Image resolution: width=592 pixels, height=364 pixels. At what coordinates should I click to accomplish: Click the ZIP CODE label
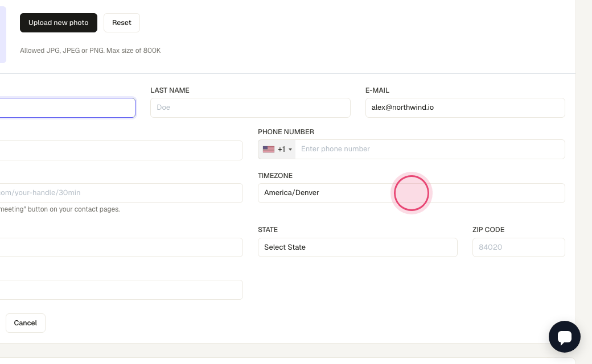coord(488,230)
